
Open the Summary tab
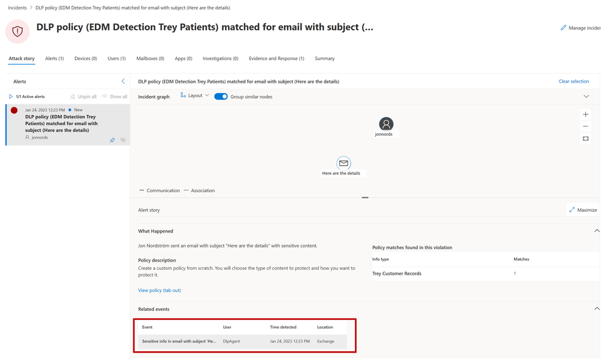[324, 58]
